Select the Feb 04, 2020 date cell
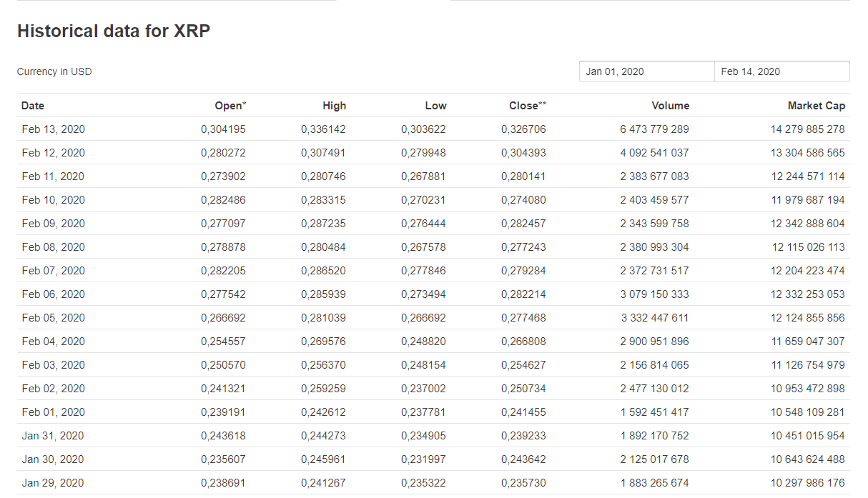 53,342
